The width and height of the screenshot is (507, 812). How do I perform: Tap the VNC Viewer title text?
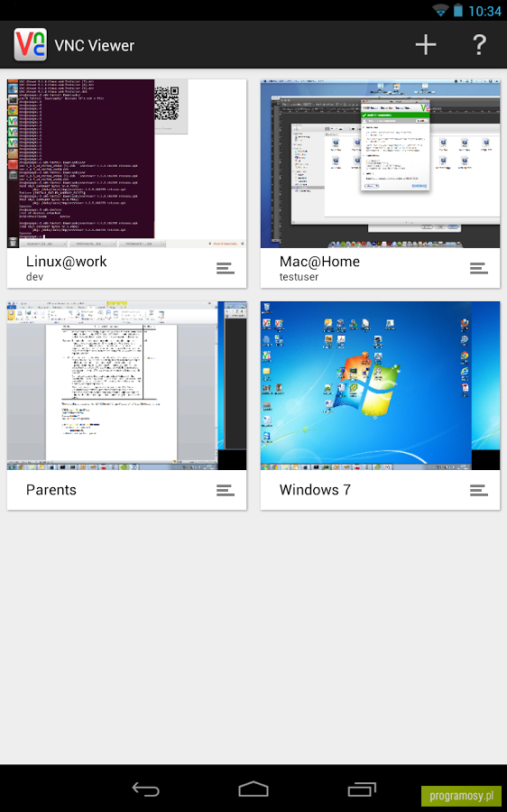(x=94, y=46)
